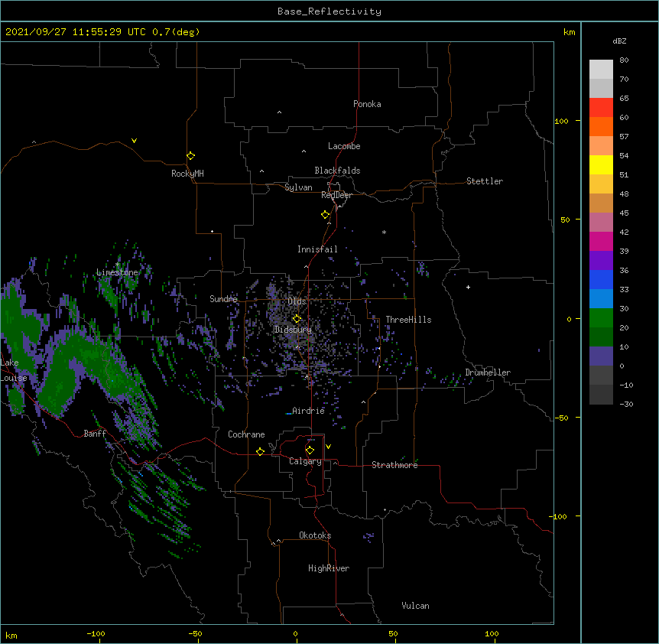Click the Lacombe city label
Screen dimensions: 659x644
(344, 146)
